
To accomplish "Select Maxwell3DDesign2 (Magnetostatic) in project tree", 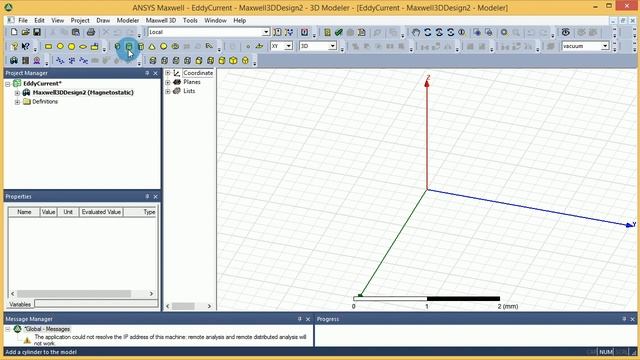I will [x=83, y=93].
